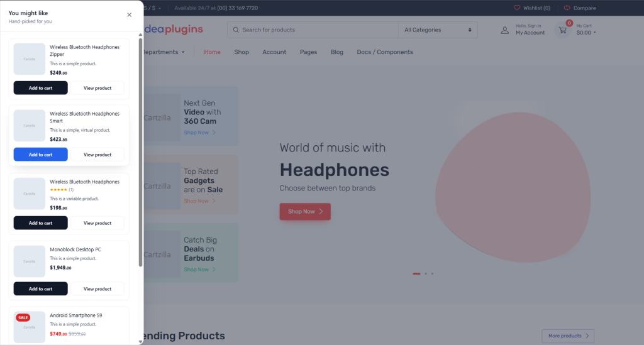
Task: Open the Shop menu item
Action: (x=241, y=52)
